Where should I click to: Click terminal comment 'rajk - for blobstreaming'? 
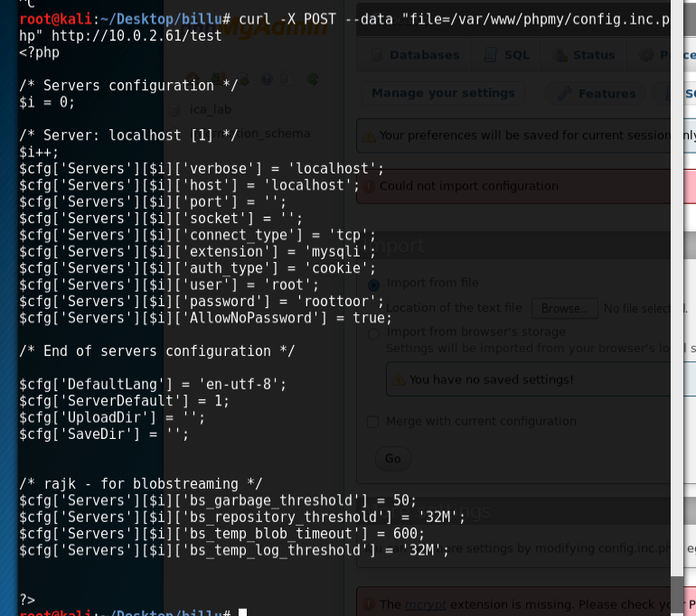point(141,484)
